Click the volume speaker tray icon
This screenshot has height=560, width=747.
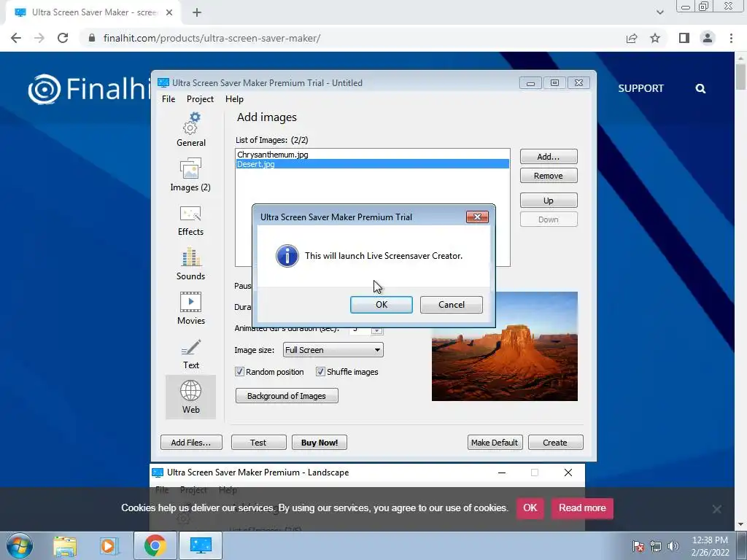point(673,546)
